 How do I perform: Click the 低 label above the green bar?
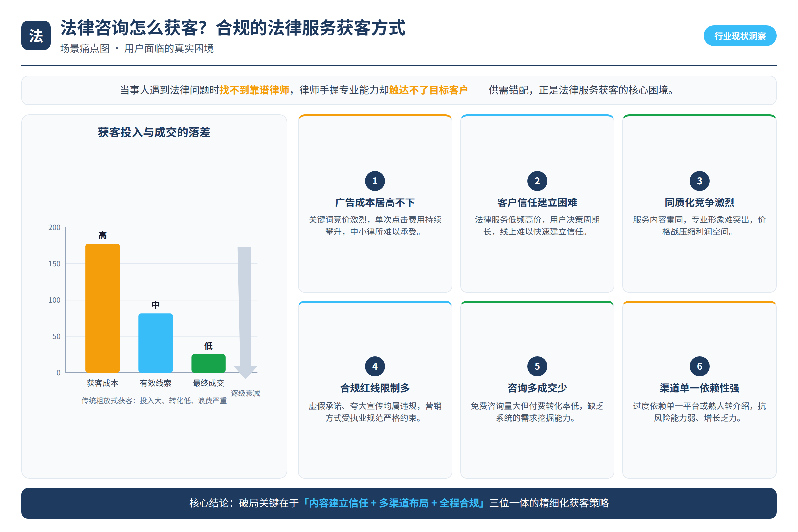tap(208, 346)
